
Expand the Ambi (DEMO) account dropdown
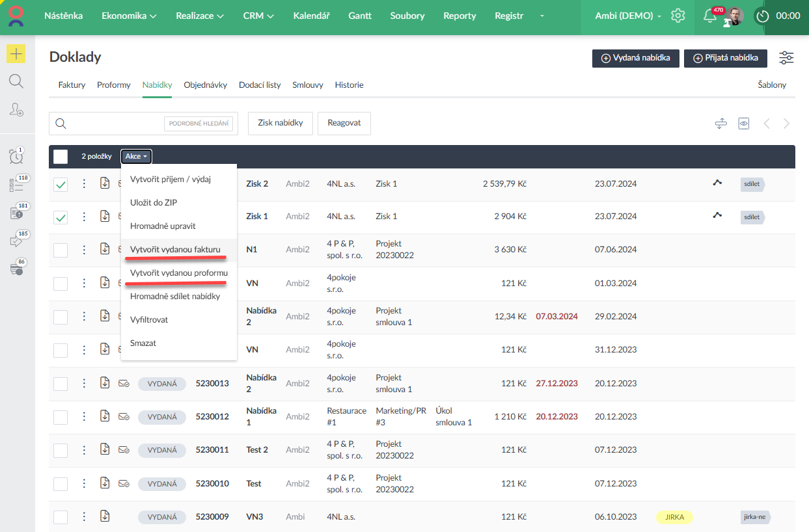(628, 16)
